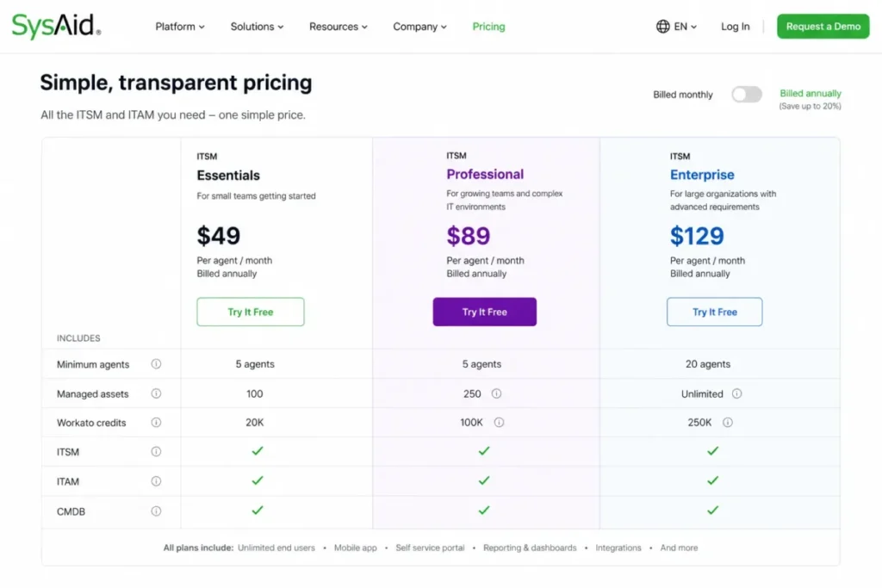Expand the Resources menu

(338, 27)
